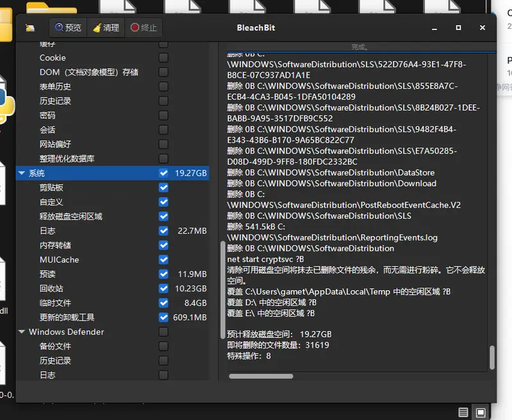Select the 内存转储 item

click(55, 245)
